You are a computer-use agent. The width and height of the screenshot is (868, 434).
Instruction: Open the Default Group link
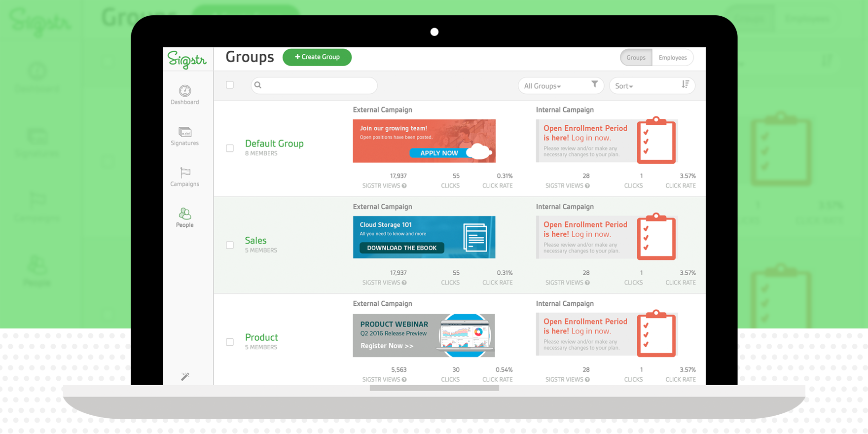(274, 144)
